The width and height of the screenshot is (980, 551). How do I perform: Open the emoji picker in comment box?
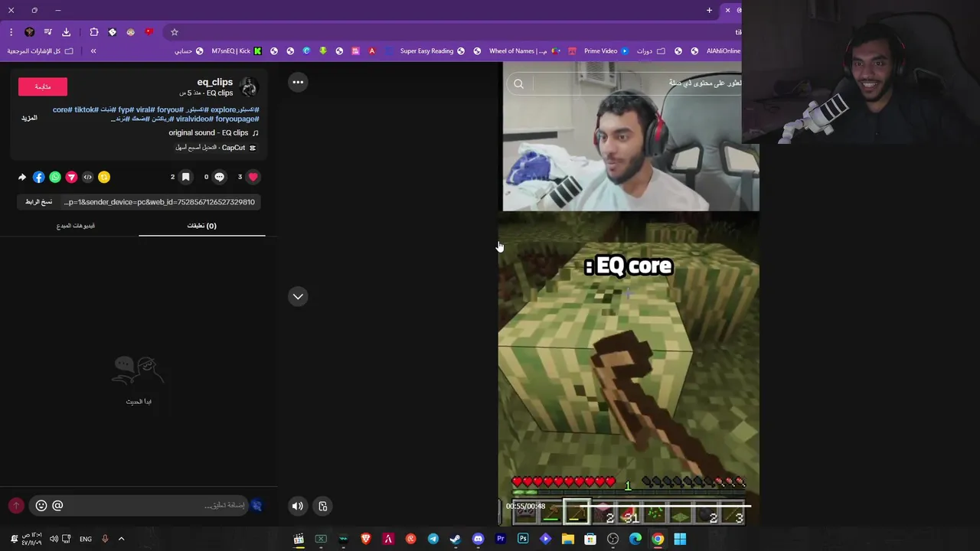click(41, 505)
